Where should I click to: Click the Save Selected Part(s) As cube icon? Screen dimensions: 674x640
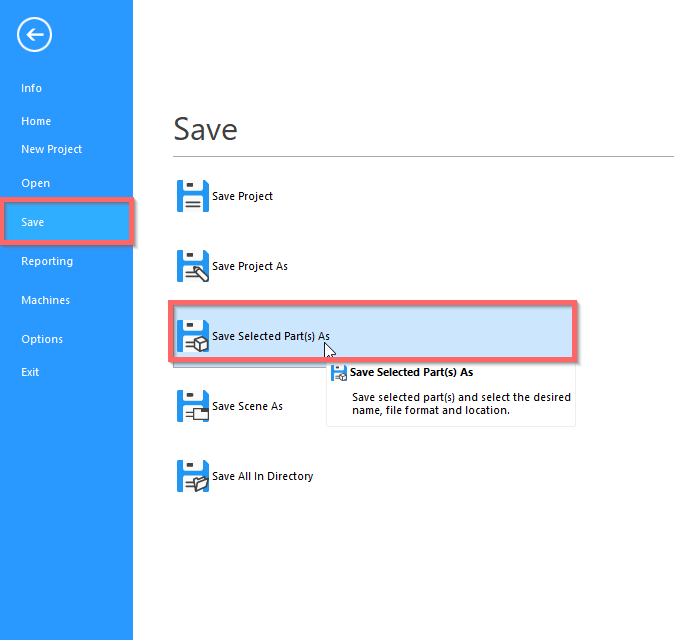click(x=192, y=336)
